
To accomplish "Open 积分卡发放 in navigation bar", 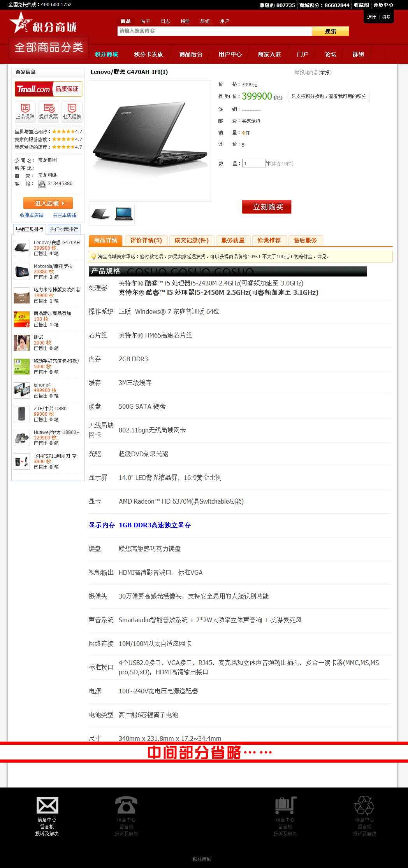I will [x=149, y=54].
